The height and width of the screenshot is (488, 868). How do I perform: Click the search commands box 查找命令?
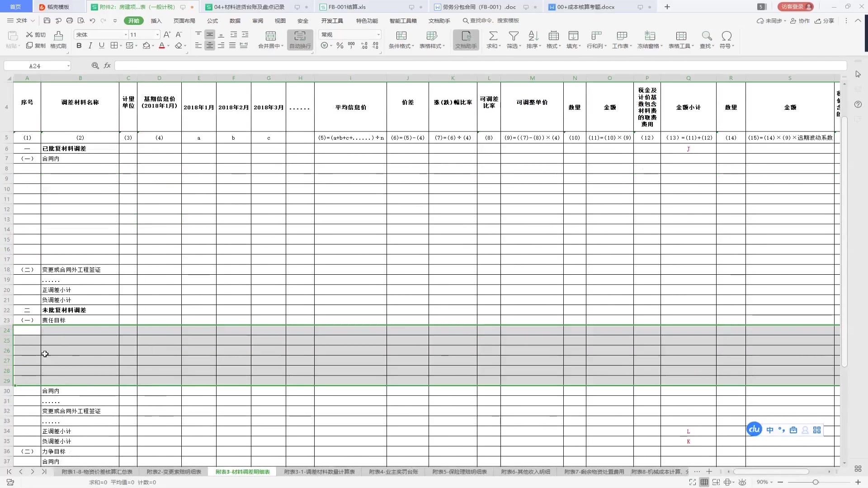(x=491, y=21)
